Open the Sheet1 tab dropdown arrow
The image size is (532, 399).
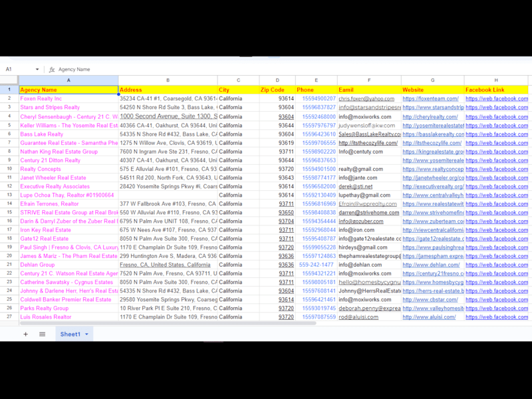(87, 334)
